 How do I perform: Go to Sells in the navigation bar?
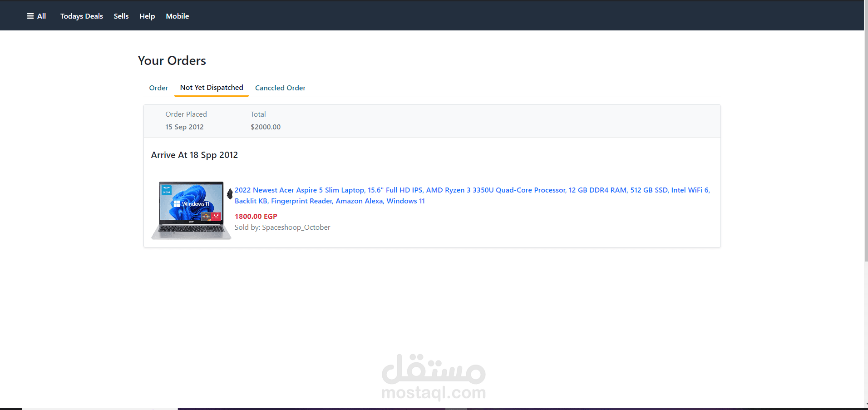pyautogui.click(x=121, y=16)
